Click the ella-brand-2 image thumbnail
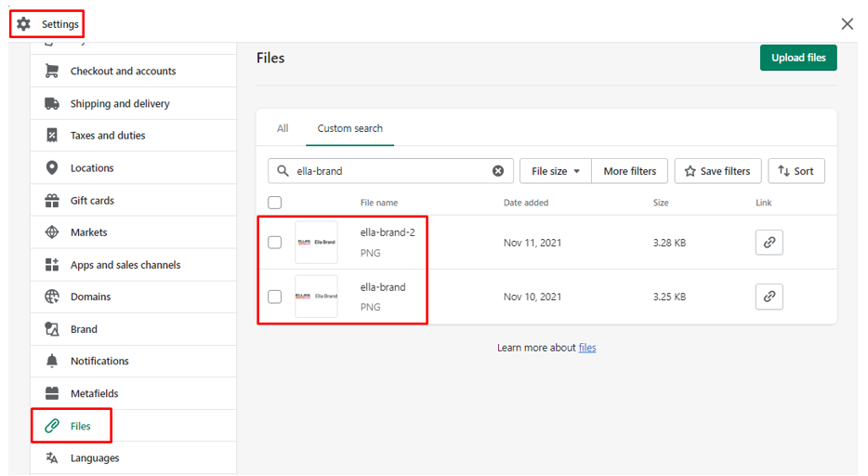 [x=316, y=243]
